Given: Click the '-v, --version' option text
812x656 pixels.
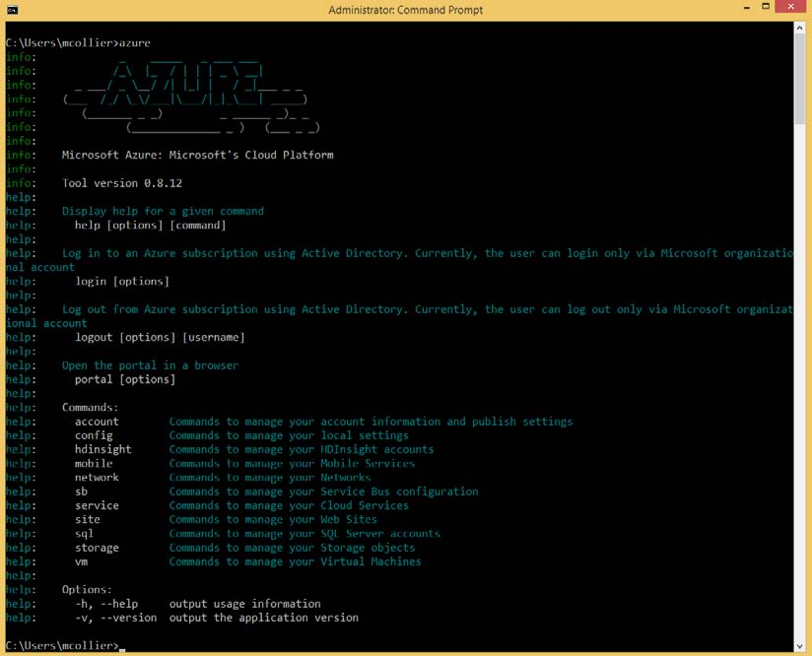Looking at the screenshot, I should [x=115, y=618].
